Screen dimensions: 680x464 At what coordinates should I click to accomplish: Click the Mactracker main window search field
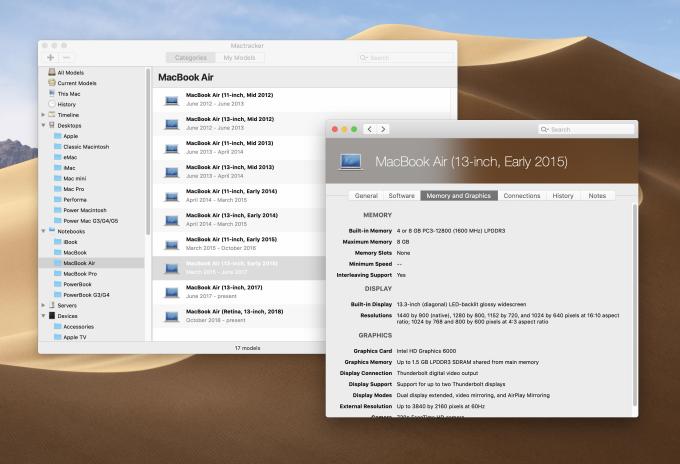pyautogui.click(x=405, y=58)
